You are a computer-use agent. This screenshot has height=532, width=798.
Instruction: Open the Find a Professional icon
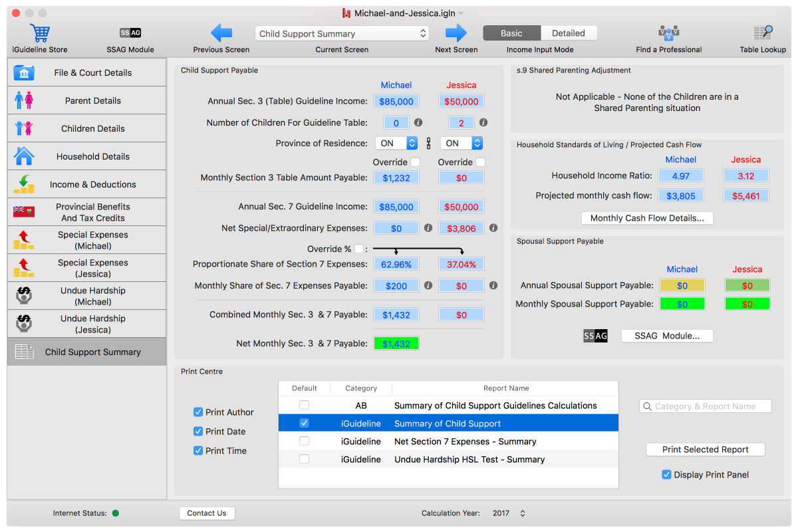click(x=668, y=33)
